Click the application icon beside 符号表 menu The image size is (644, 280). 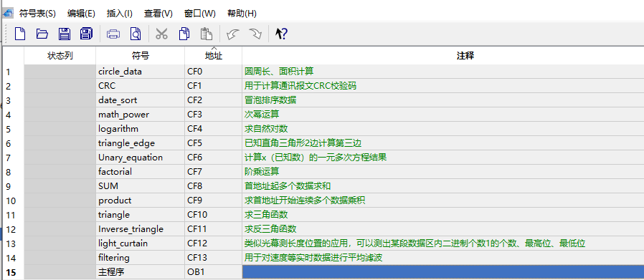pos(8,14)
